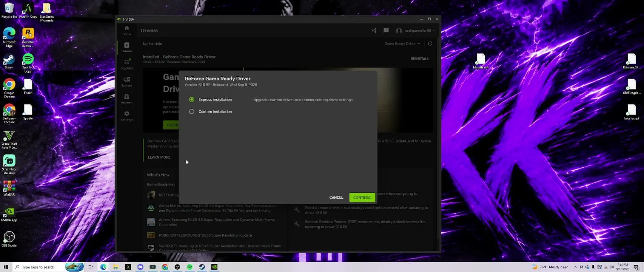Screen dimensions: 644x272
Task: Open the Steam desktop shortcut
Action: 9,62
